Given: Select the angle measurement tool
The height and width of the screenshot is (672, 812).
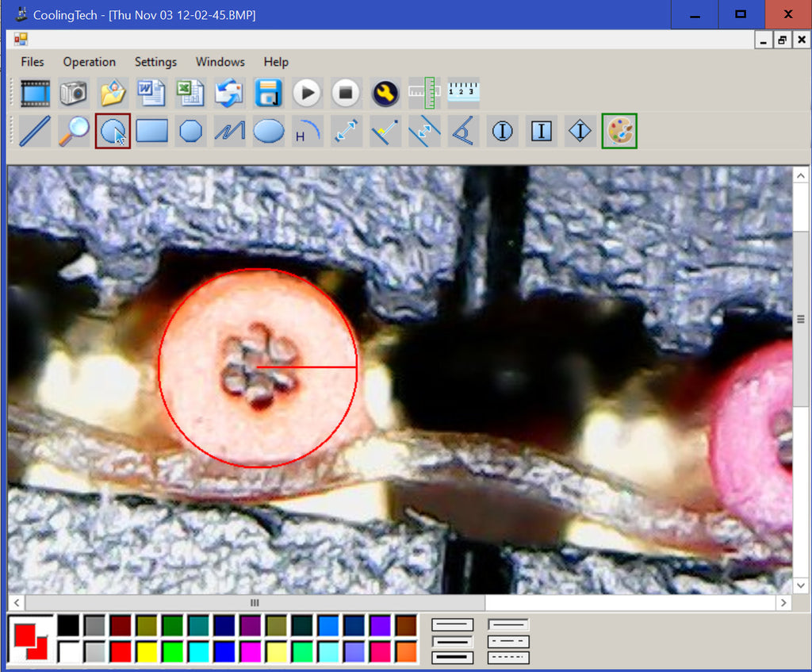Looking at the screenshot, I should 462,131.
